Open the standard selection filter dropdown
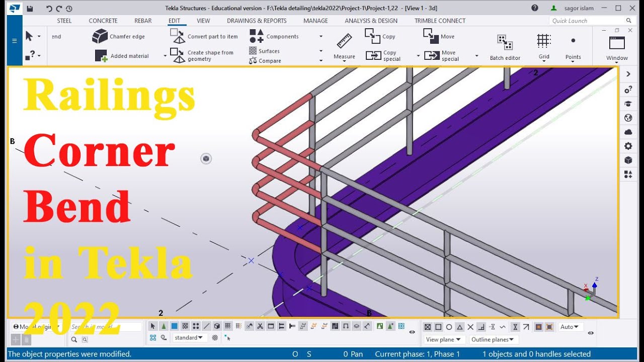The height and width of the screenshot is (362, 644). coord(189,338)
